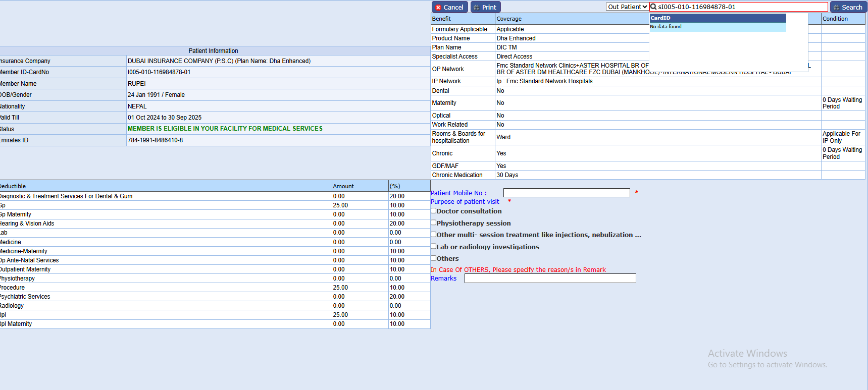
Task: Click the card ID search text field
Action: pos(741,7)
